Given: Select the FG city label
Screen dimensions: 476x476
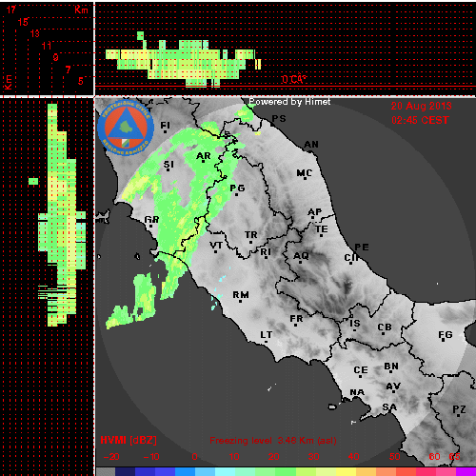Looking at the screenshot, I should [x=446, y=335].
